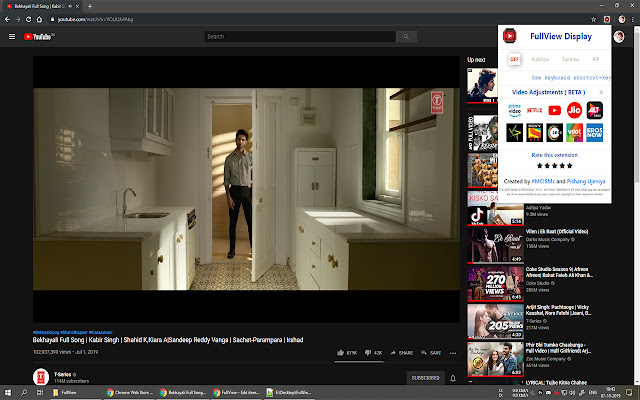Viewport: 640px width, 400px height.
Task: Click the SAVE button under the video
Action: tap(431, 353)
